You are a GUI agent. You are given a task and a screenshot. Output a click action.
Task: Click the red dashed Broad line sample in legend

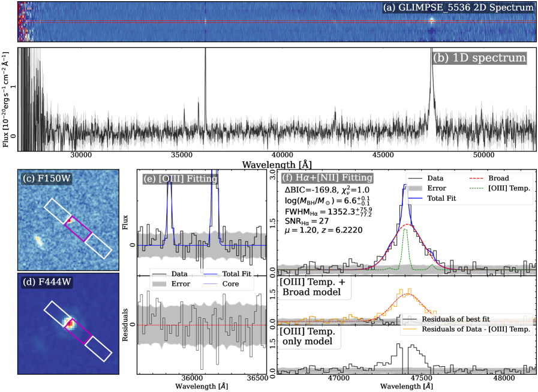click(476, 179)
